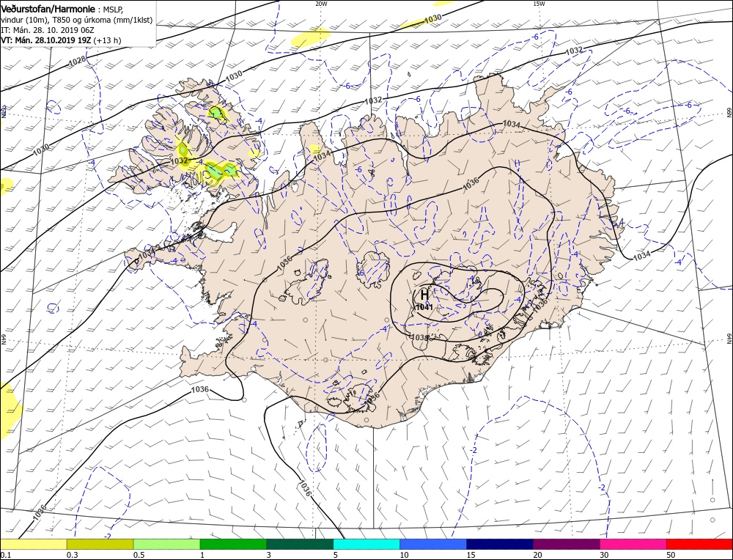
Task: Click the pink 30 mm legend swatch
Action: pyautogui.click(x=633, y=544)
